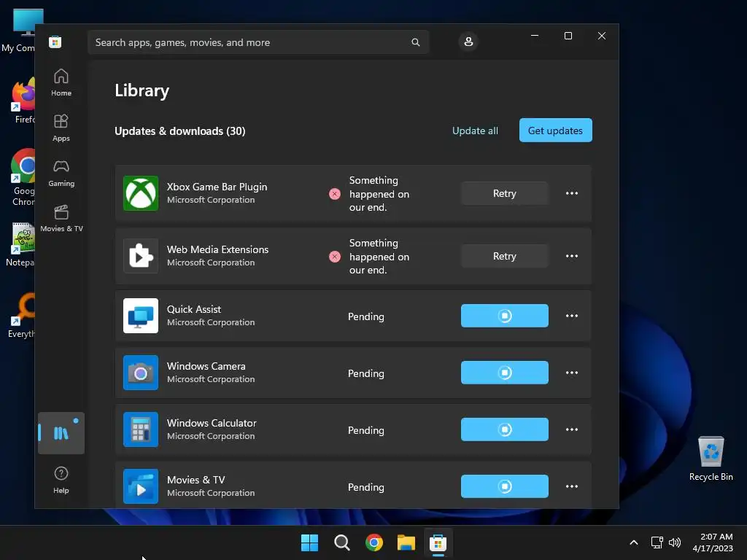This screenshot has height=560, width=747.
Task: Open Help from the sidebar
Action: (x=61, y=480)
